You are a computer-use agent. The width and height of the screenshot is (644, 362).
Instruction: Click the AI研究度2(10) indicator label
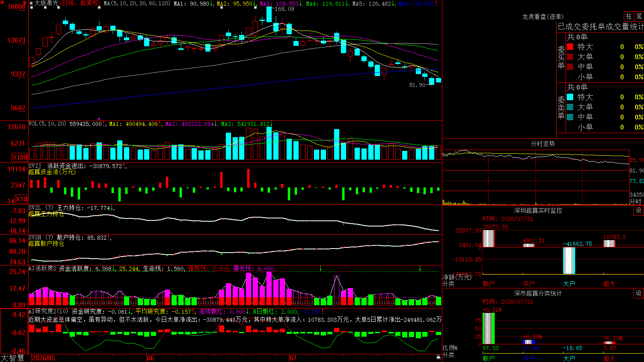point(49,311)
